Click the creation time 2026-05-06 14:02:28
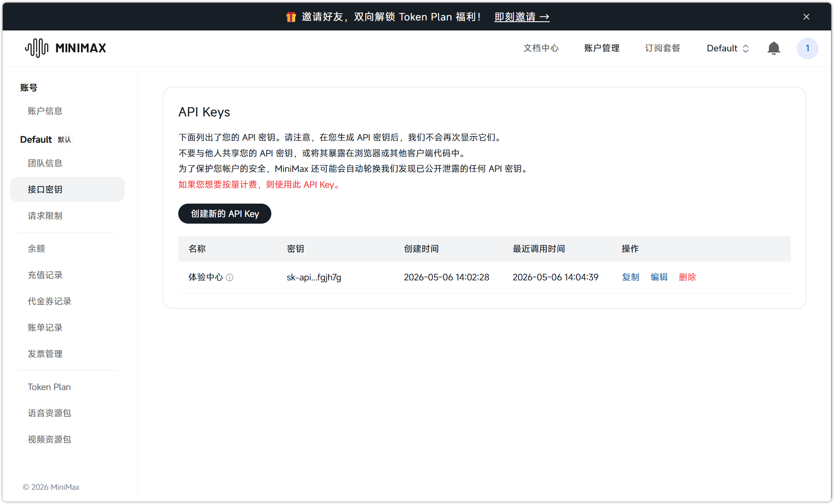 (x=447, y=277)
